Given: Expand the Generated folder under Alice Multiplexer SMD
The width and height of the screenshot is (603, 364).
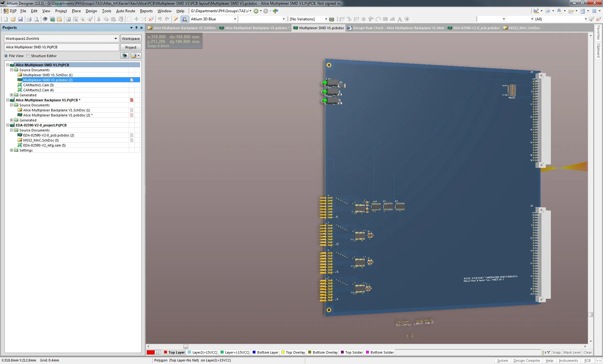Looking at the screenshot, I should (12, 95).
